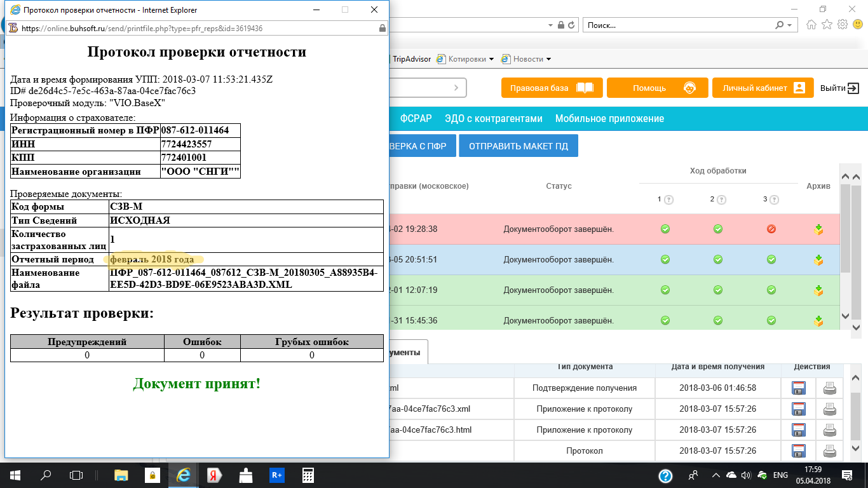Click into the Поиск... search field
This screenshot has height=488, width=868.
pyautogui.click(x=677, y=25)
